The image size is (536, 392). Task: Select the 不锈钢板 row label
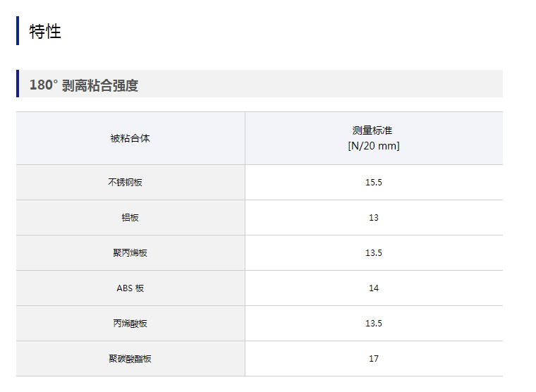[x=126, y=182]
